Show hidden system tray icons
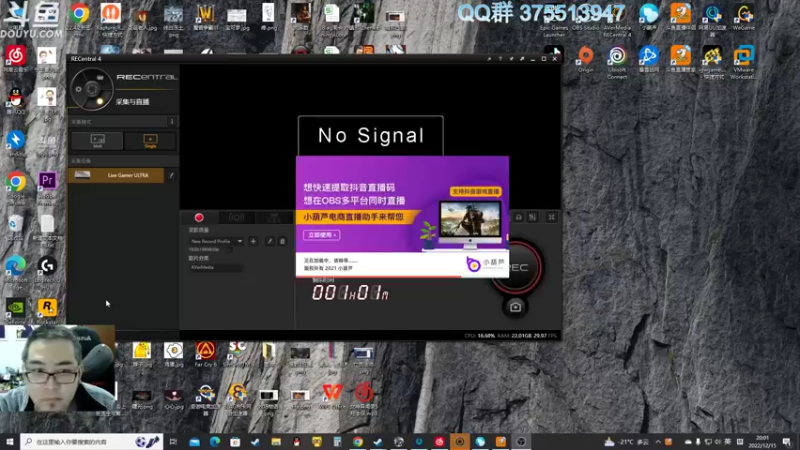 [x=658, y=442]
